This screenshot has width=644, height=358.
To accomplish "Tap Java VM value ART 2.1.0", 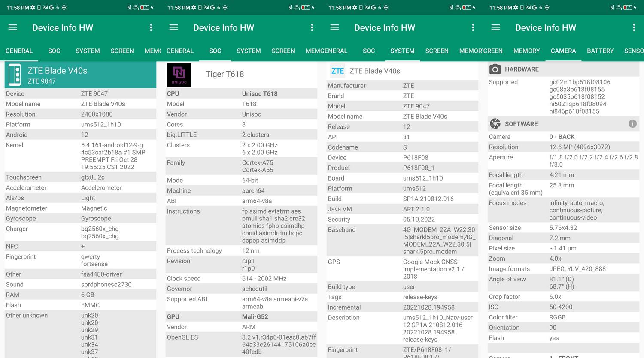I will [x=416, y=209].
